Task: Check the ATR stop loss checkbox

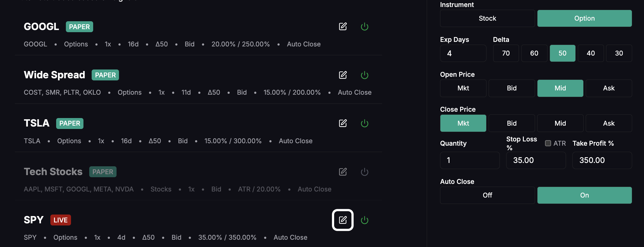Action: click(548, 143)
